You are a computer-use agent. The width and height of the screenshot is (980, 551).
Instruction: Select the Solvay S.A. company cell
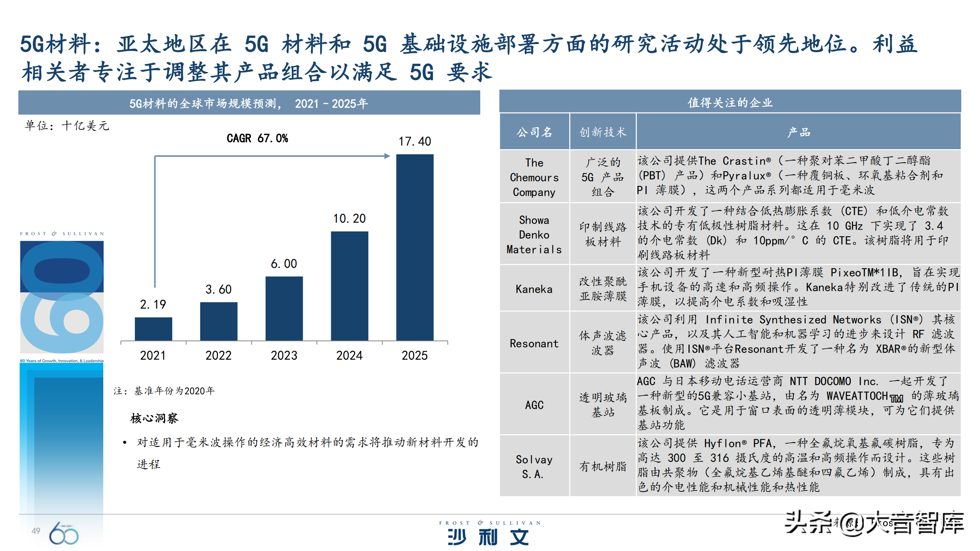pyautogui.click(x=535, y=466)
